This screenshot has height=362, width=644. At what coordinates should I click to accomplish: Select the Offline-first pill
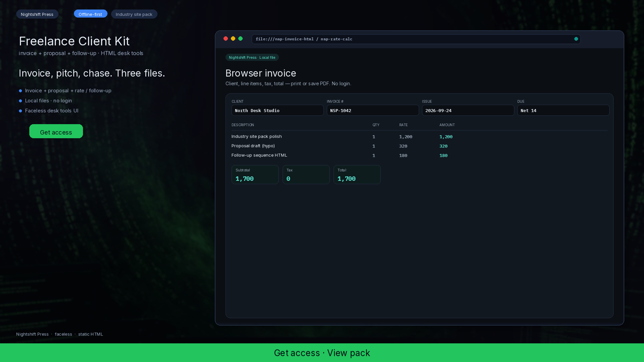(90, 14)
